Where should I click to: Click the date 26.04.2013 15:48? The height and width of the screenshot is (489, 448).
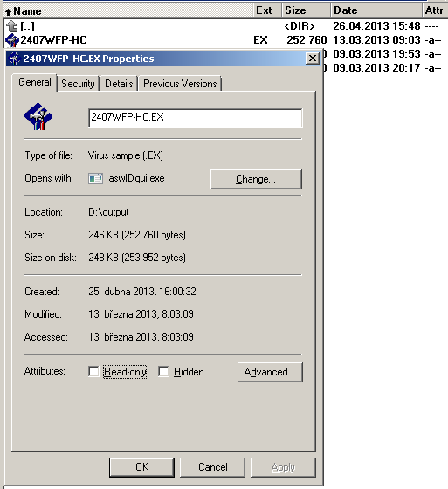[x=376, y=26]
